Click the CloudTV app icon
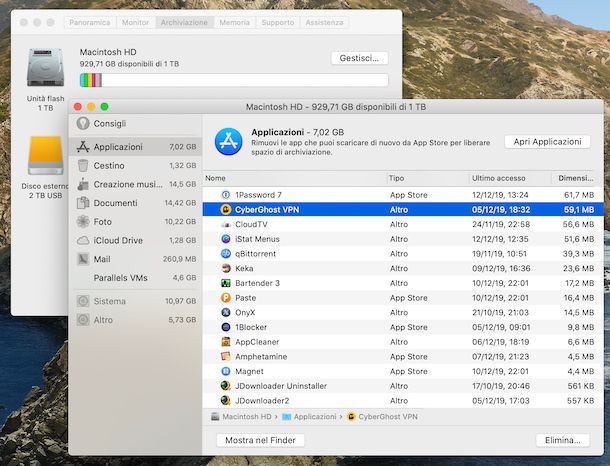This screenshot has height=466, width=610. point(226,224)
